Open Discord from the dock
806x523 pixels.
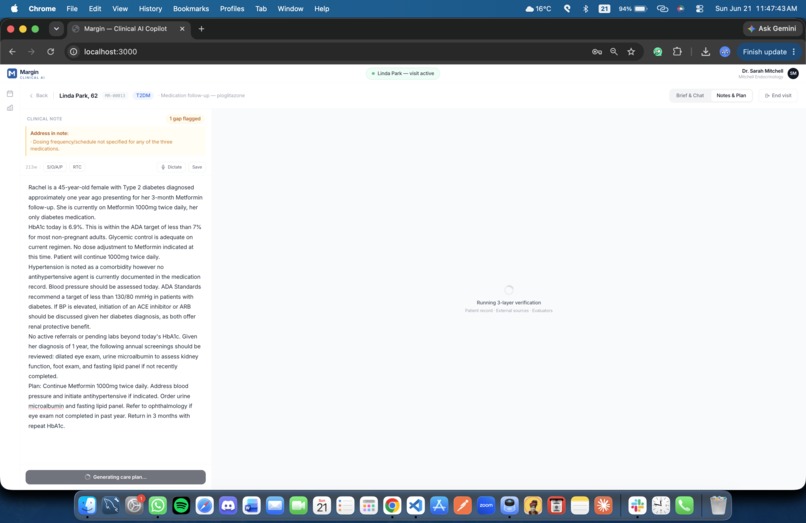pyautogui.click(x=228, y=506)
